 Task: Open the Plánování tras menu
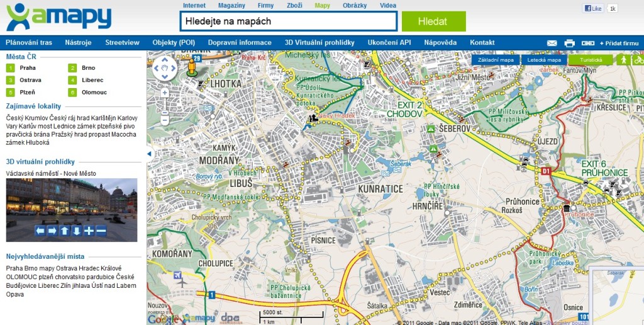click(x=29, y=42)
